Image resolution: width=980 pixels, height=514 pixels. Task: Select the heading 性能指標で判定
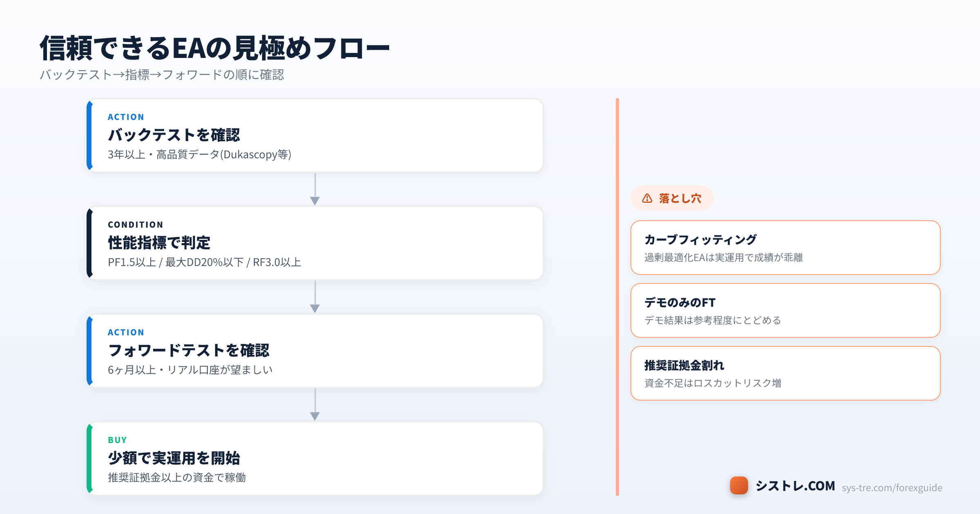(159, 243)
